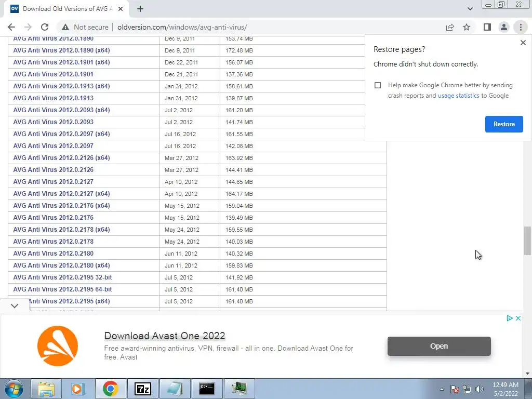Open the volume speaker icon
This screenshot has width=532, height=399.
tap(480, 389)
